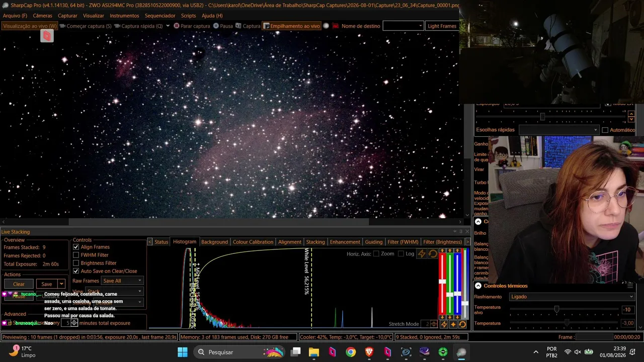
Task: Toggle Auto Save on Clear/Close checkbox
Action: pyautogui.click(x=76, y=271)
